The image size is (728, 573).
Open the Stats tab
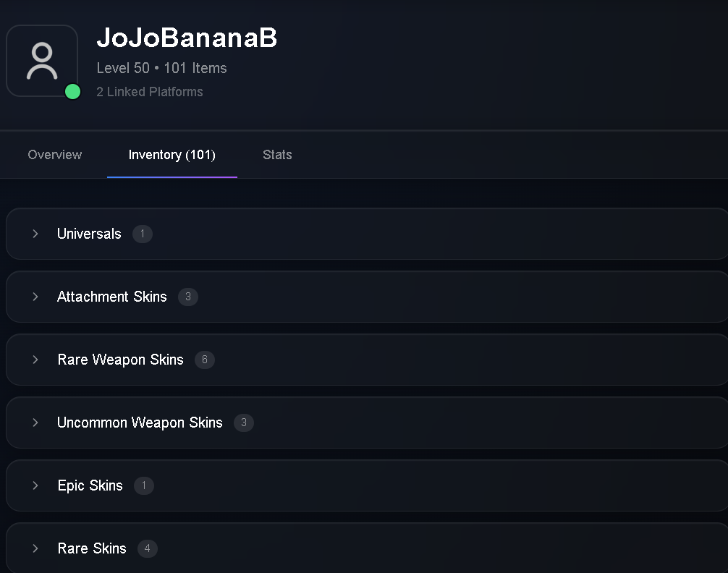277,155
